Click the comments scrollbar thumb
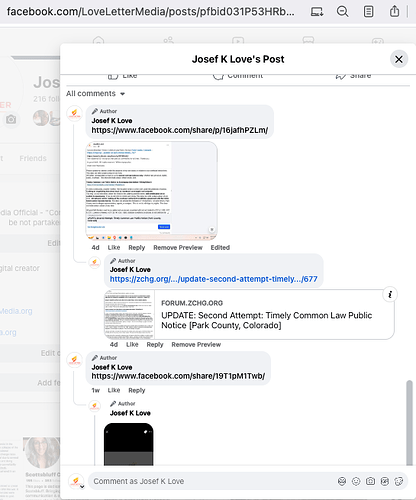This screenshot has height=500, width=416. point(409,423)
